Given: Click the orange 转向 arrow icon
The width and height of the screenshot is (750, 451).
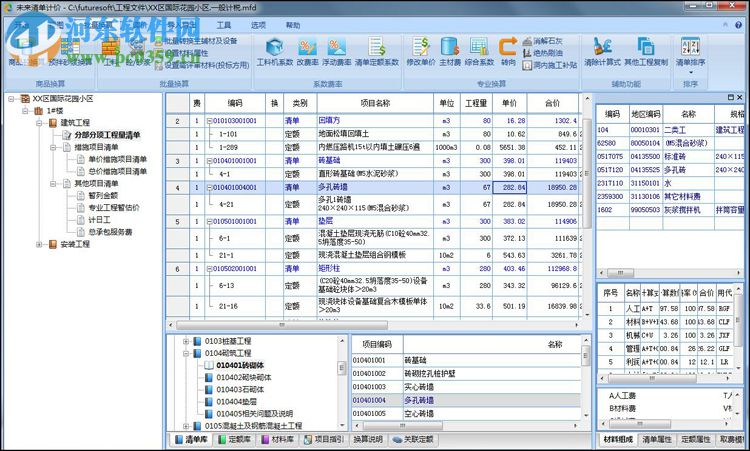Looking at the screenshot, I should tap(507, 47).
